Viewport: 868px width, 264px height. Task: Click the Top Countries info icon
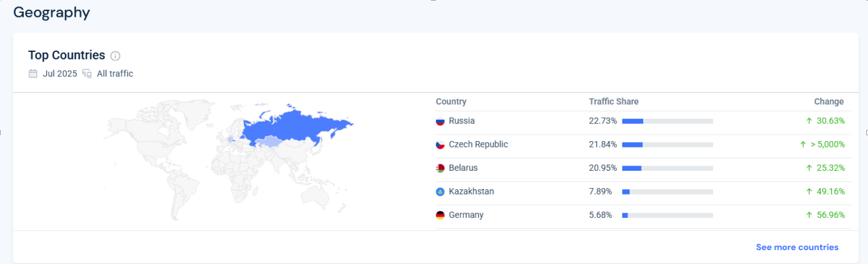(x=115, y=56)
